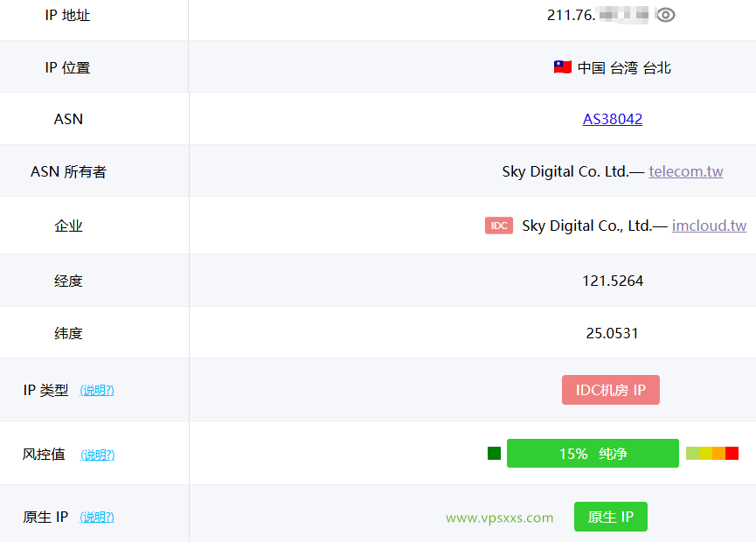This screenshot has width=756, height=542.
Task: Select the green risk indicator square
Action: [x=495, y=453]
